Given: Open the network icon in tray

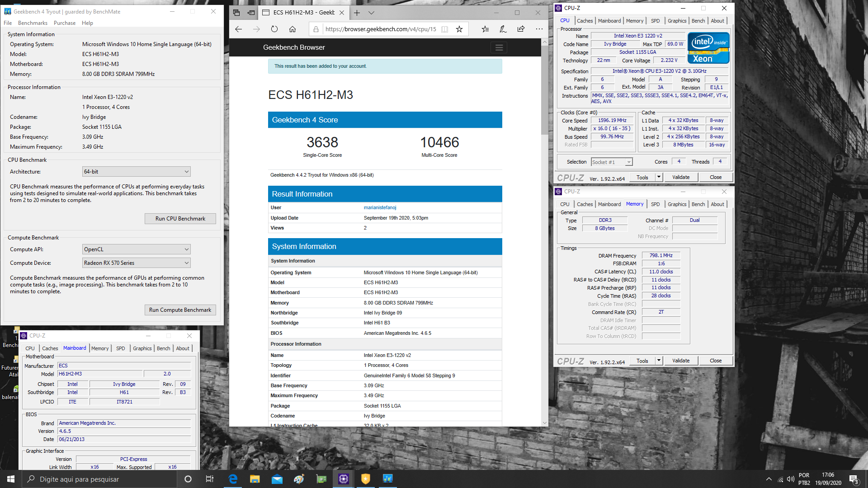Looking at the screenshot, I should [780, 479].
